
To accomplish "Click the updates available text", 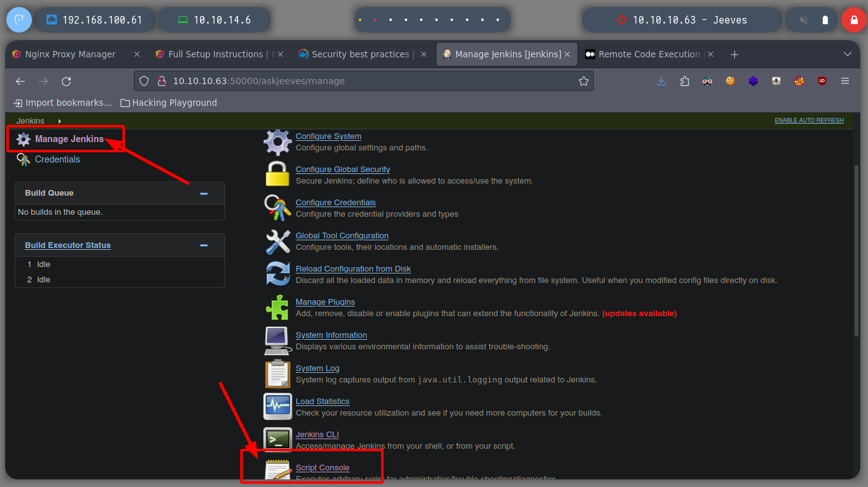I will click(x=639, y=314).
